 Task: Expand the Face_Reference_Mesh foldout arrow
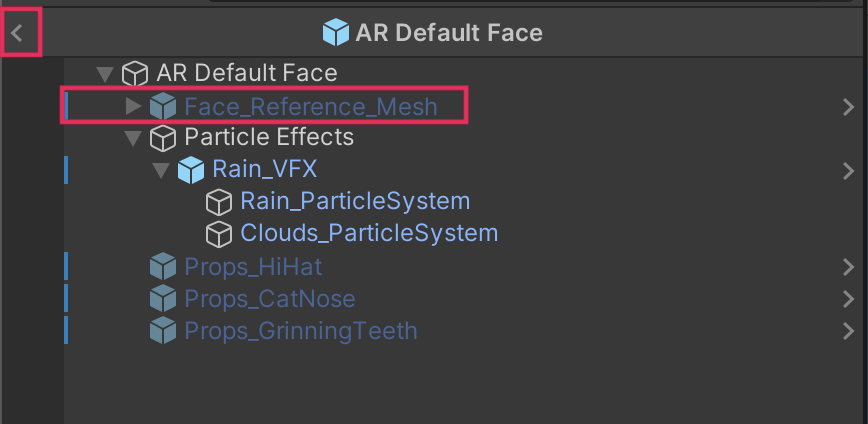click(x=133, y=105)
